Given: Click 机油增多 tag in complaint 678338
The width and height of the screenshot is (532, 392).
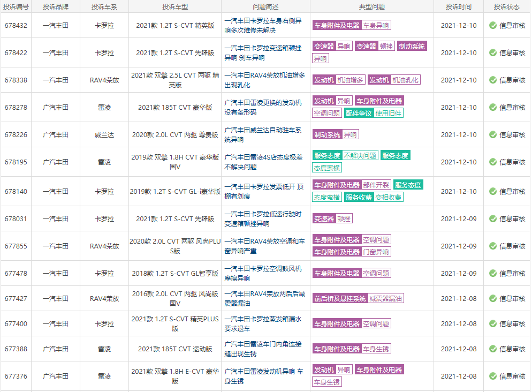Looking at the screenshot, I should (350, 80).
